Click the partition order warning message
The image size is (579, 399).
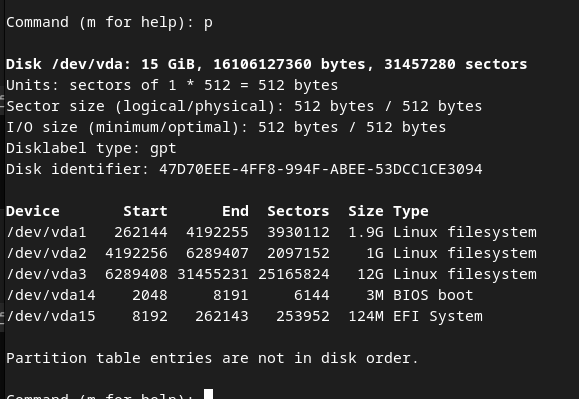click(x=212, y=358)
